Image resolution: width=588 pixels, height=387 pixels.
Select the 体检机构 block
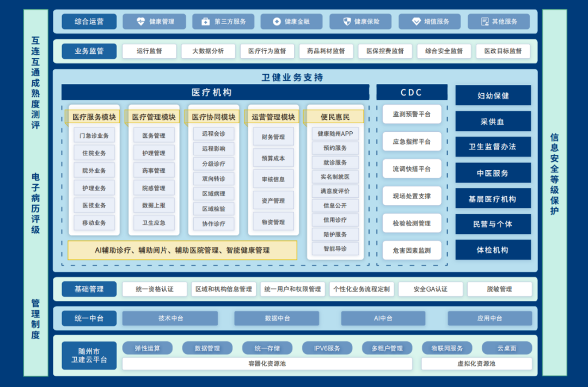tap(493, 250)
